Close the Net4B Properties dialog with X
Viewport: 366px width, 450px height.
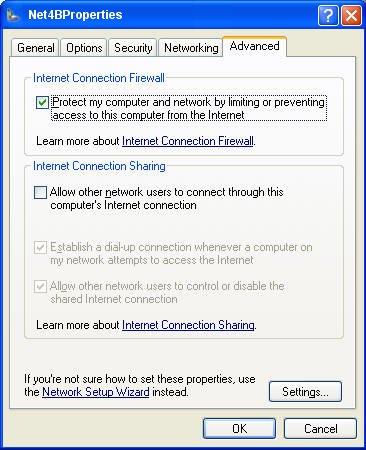click(351, 15)
